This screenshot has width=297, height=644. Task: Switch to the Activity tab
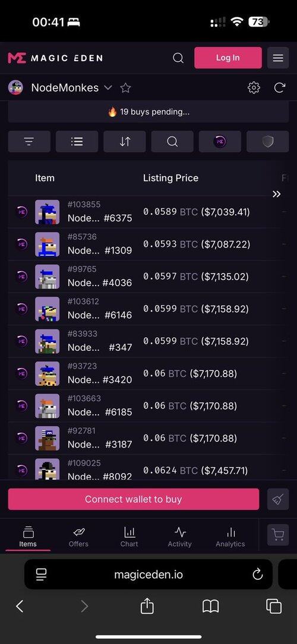[x=180, y=537]
